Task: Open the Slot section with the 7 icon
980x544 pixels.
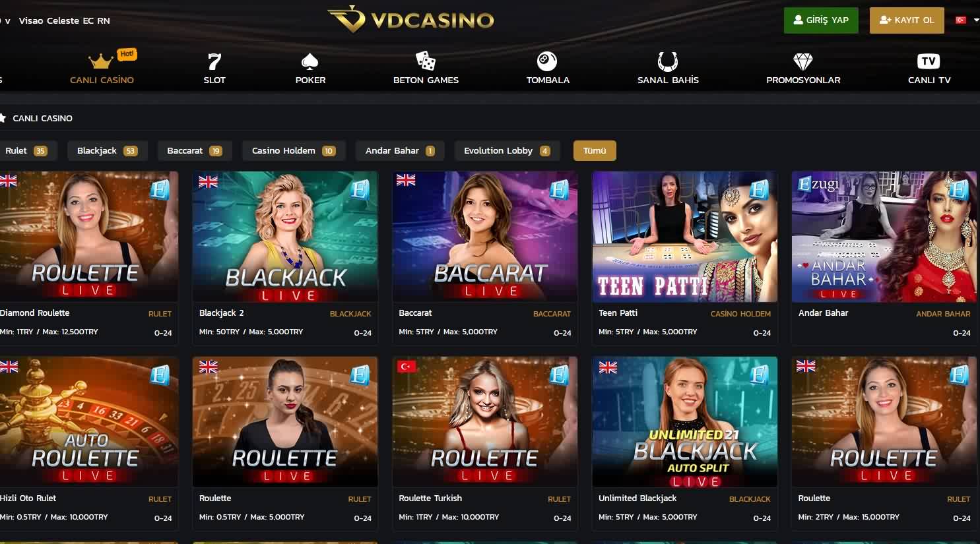Action: coord(214,61)
